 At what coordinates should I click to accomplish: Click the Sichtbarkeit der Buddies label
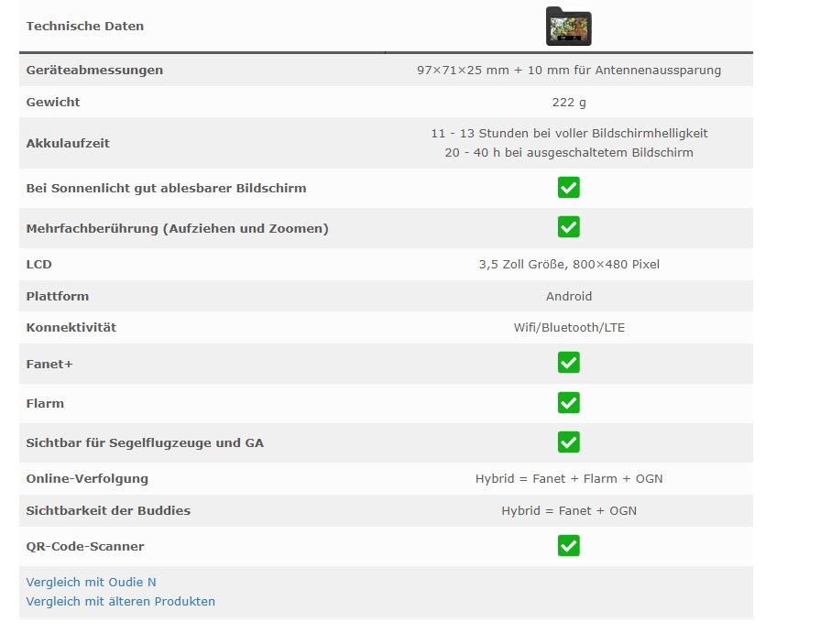(108, 511)
